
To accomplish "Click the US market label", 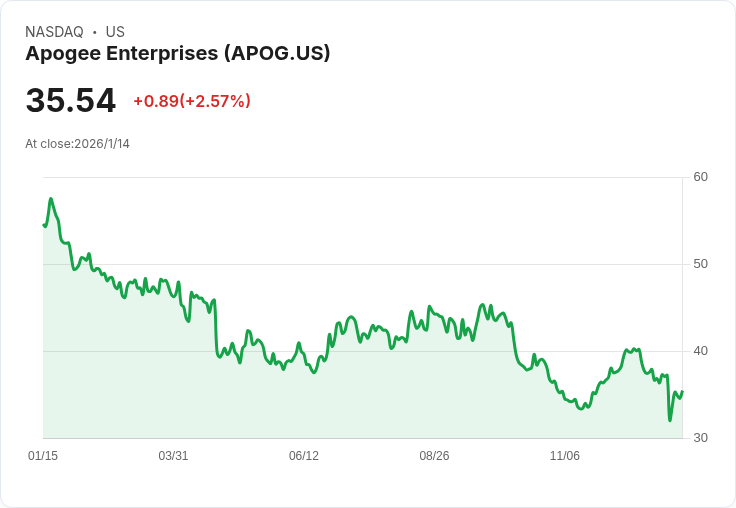I will pos(115,32).
